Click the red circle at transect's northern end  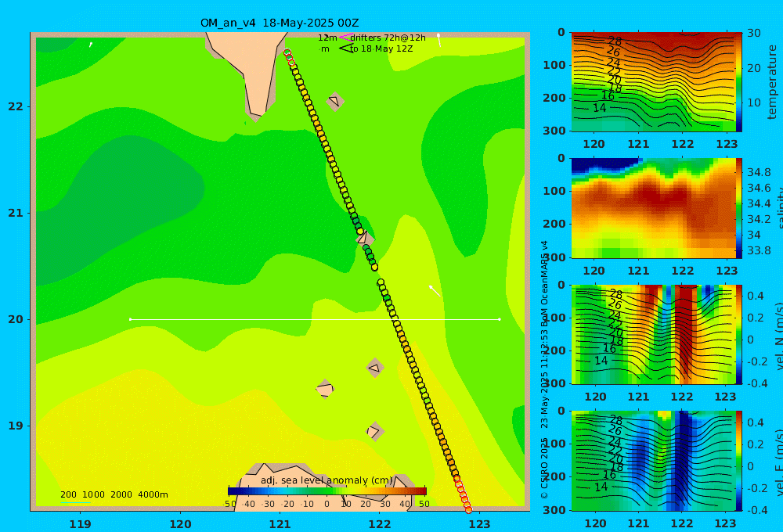(287, 52)
